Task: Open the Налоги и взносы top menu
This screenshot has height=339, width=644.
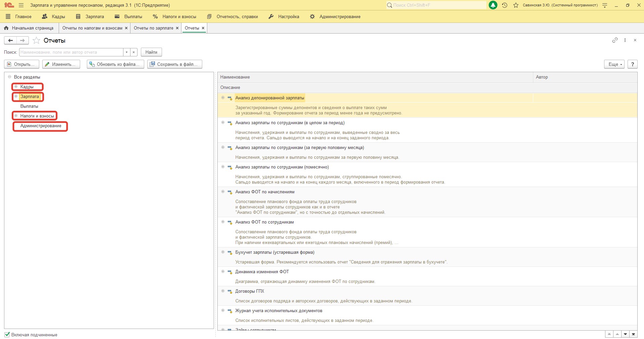Action: (174, 16)
